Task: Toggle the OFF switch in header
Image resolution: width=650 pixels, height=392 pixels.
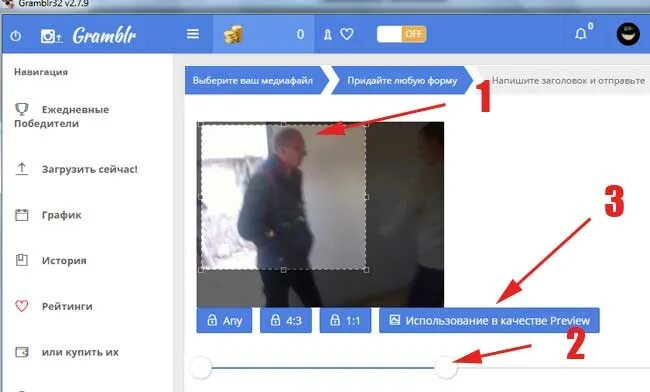Action: click(x=401, y=34)
